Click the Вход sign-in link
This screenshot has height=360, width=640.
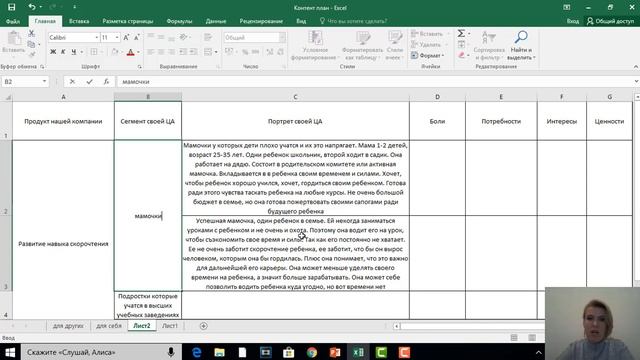(x=573, y=21)
